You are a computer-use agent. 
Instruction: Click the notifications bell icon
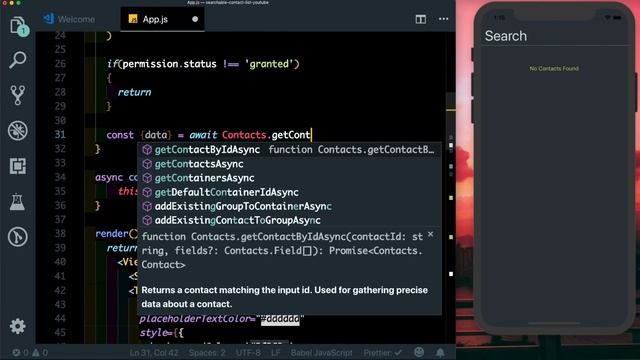440,352
